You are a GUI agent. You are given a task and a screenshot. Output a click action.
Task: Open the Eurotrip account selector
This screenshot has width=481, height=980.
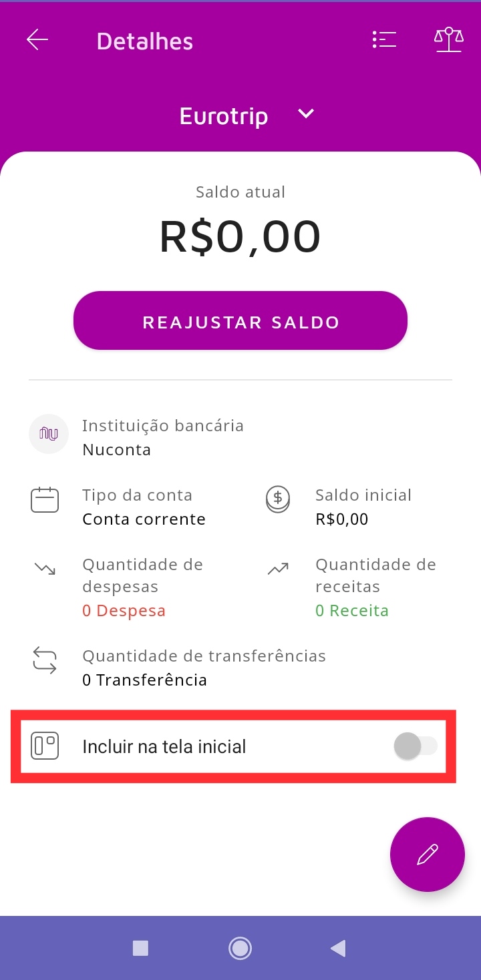pyautogui.click(x=224, y=116)
